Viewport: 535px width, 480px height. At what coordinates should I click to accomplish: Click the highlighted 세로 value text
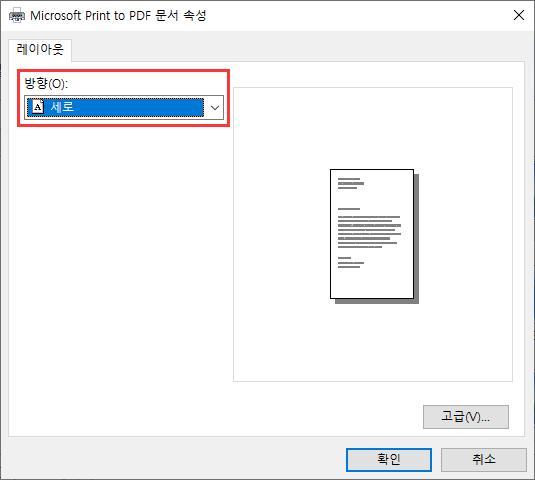pos(62,107)
